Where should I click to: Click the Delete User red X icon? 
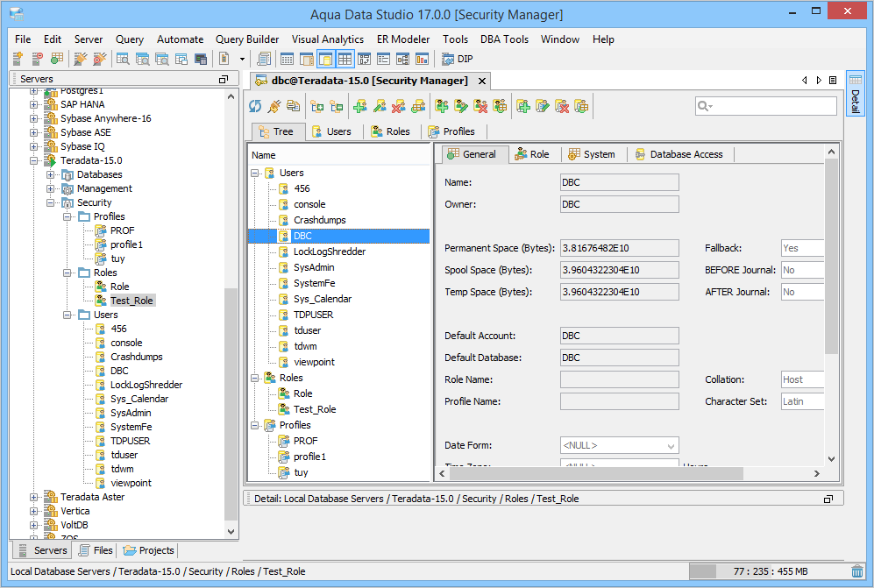tap(399, 106)
